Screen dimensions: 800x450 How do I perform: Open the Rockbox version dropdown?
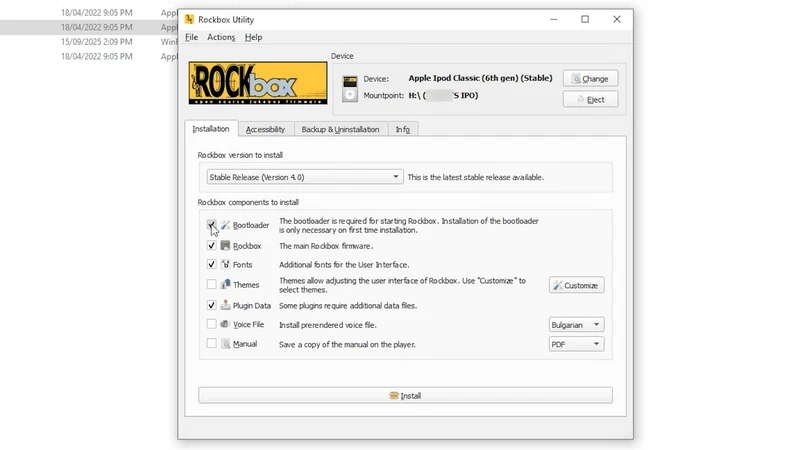pos(305,177)
